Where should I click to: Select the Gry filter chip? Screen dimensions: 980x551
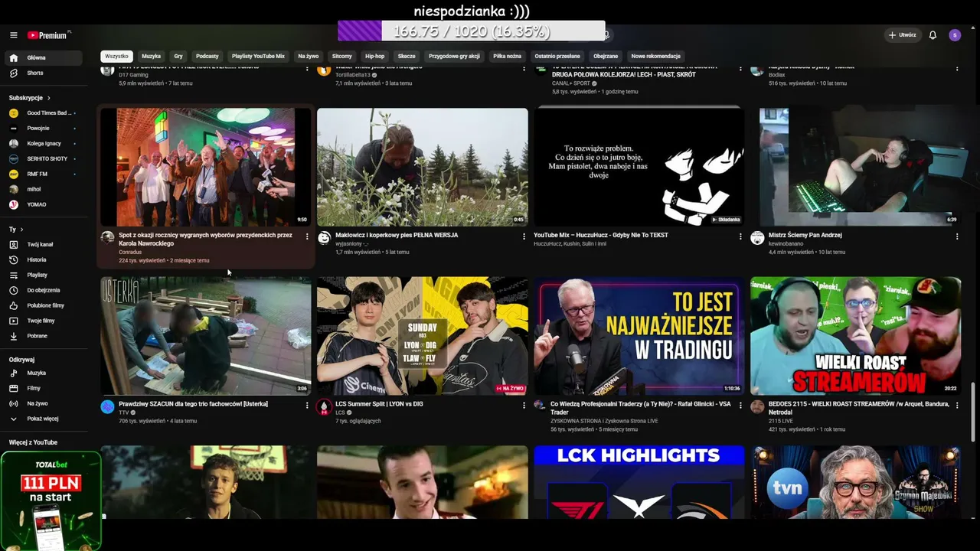pos(178,57)
